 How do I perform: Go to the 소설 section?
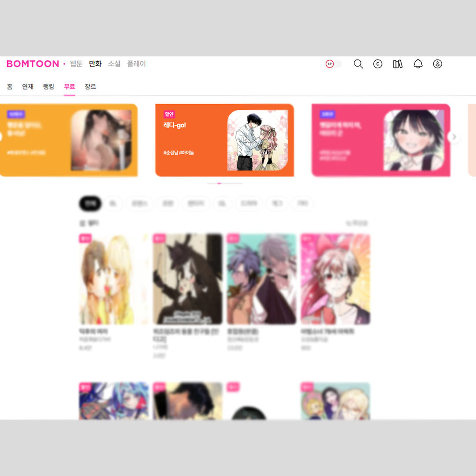click(114, 64)
